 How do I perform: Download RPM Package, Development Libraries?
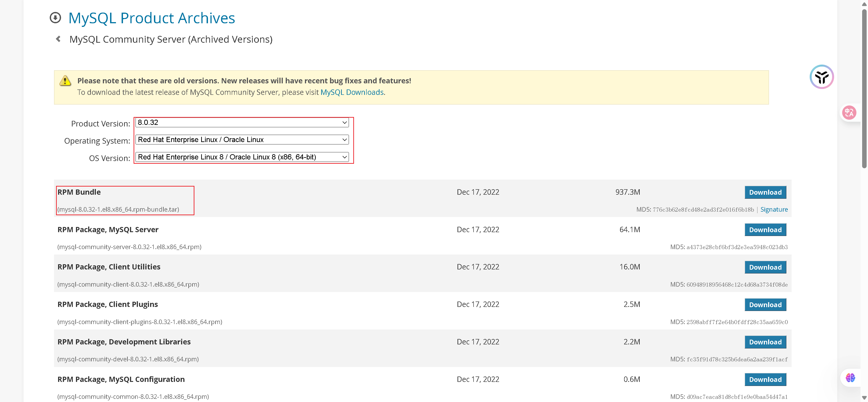pos(765,342)
